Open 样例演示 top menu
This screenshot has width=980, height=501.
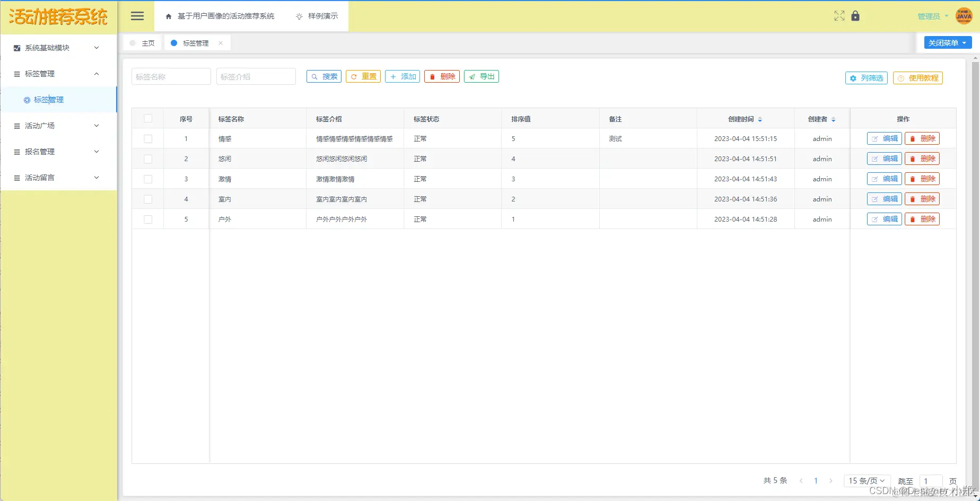tap(317, 16)
